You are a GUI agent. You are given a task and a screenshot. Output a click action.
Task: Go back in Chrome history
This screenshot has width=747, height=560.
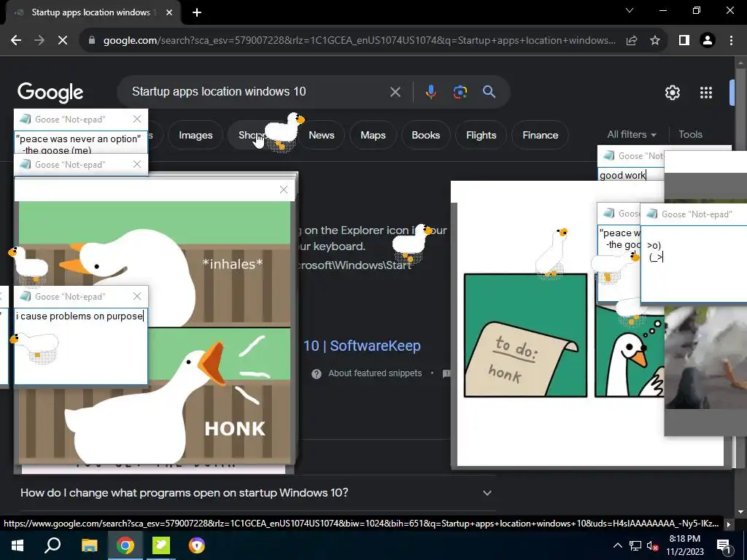[x=16, y=41]
